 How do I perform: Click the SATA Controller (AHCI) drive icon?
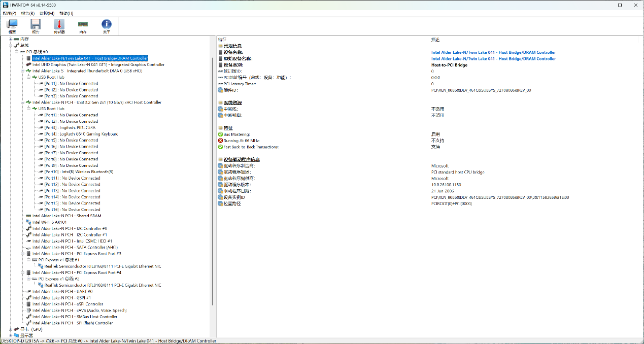coord(28,247)
